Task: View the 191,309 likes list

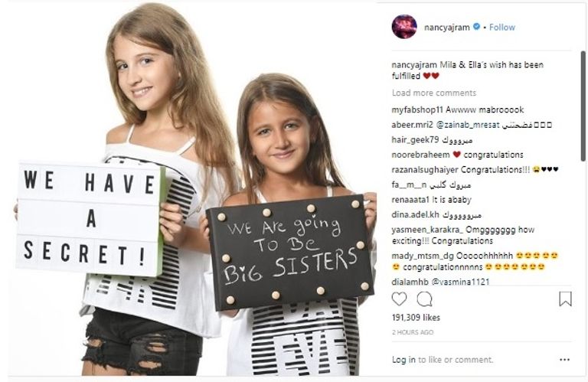Action: (x=416, y=318)
